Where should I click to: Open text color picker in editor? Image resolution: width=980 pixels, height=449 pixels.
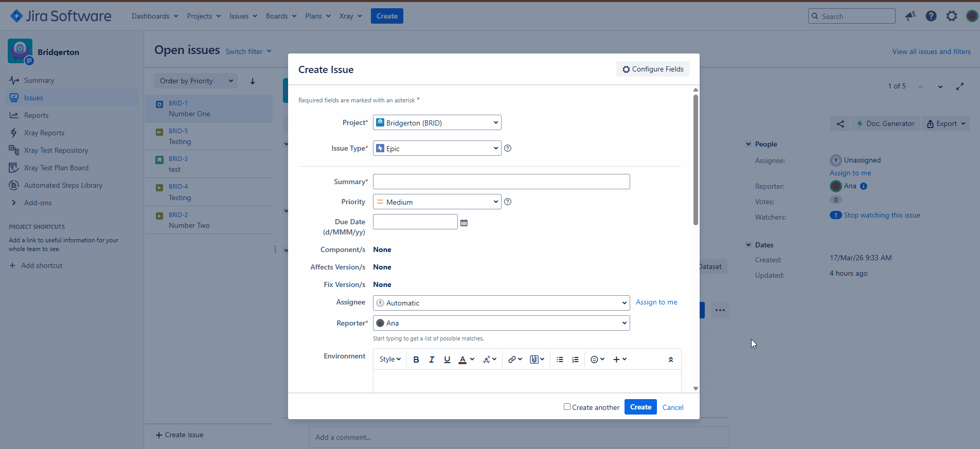coord(466,360)
